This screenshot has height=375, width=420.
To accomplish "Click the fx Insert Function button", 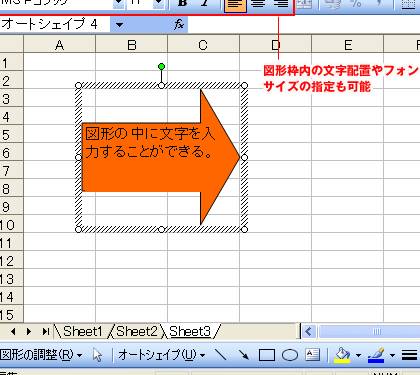I will click(x=179, y=24).
